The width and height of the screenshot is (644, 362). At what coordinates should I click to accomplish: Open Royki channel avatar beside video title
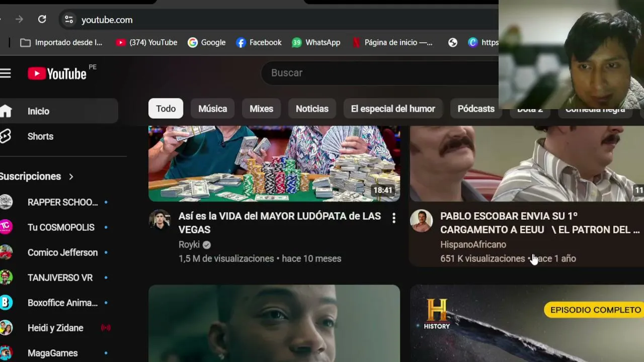pos(159,220)
